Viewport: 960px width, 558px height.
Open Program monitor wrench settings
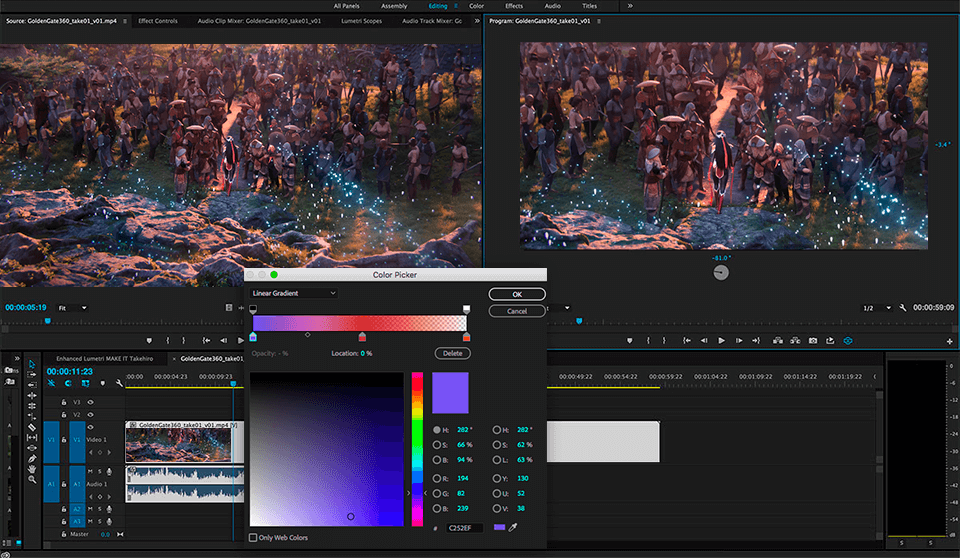point(902,307)
